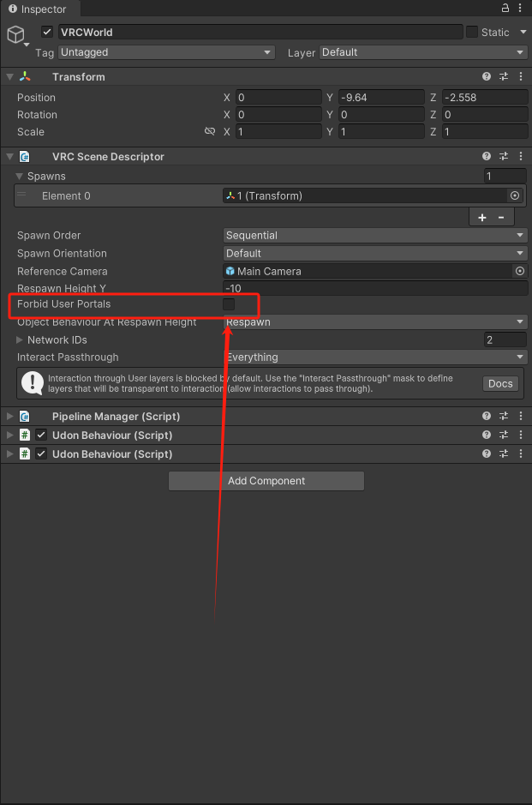The width and height of the screenshot is (532, 805).
Task: Open first Udon Behaviour presets icon
Action: pos(504,435)
